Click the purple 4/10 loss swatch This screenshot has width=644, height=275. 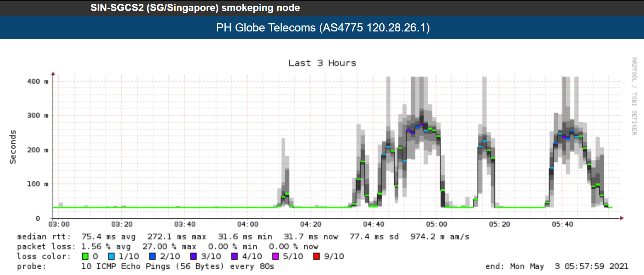click(234, 256)
